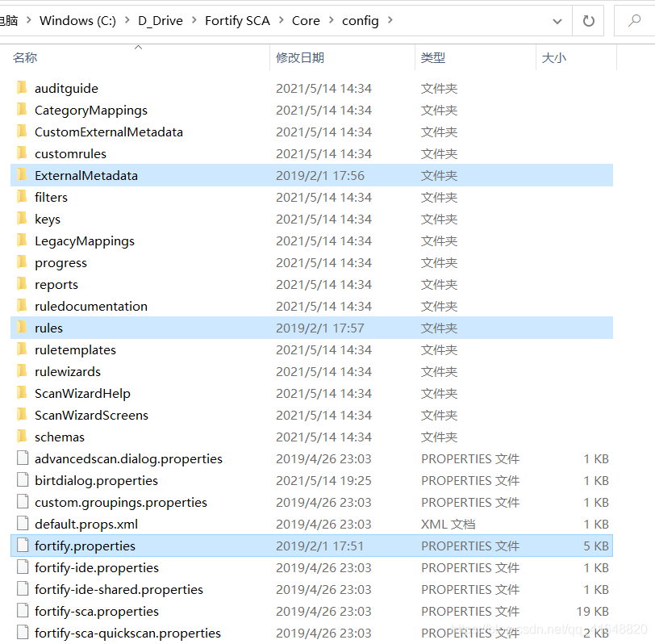Screen dimensions: 655x644
Task: Select the rulewizards folder icon
Action: [x=22, y=370]
